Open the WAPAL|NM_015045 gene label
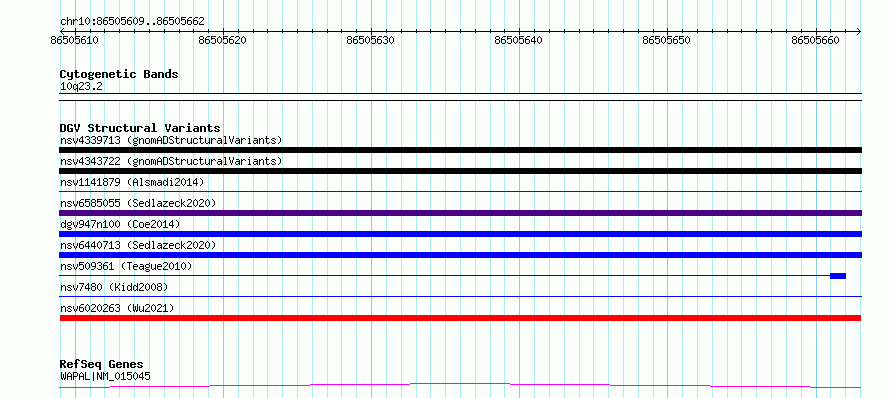 (105, 376)
